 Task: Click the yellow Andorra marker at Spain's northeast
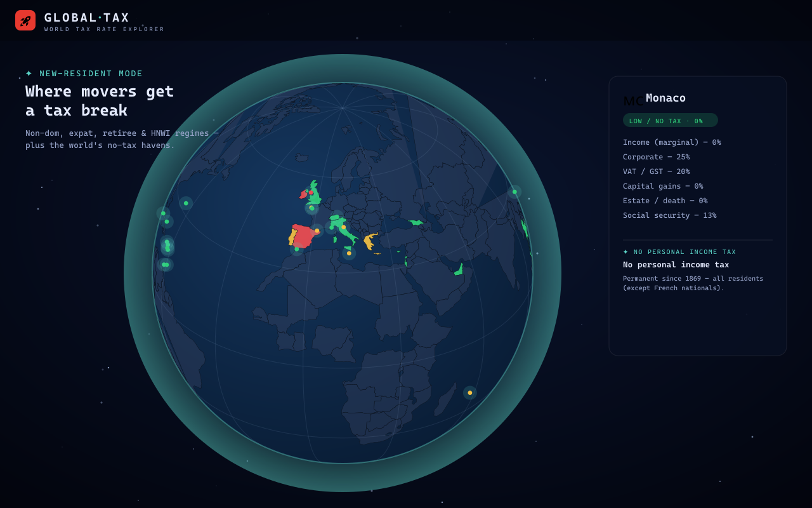[x=317, y=231]
